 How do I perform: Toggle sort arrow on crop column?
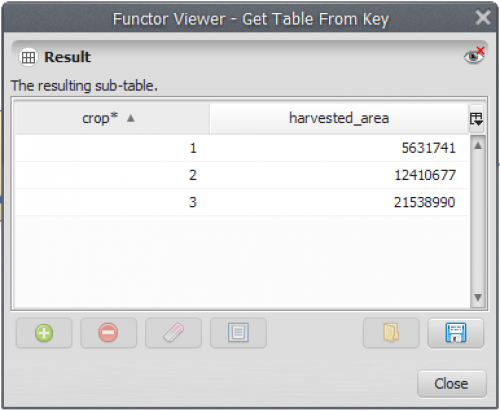coord(131,118)
